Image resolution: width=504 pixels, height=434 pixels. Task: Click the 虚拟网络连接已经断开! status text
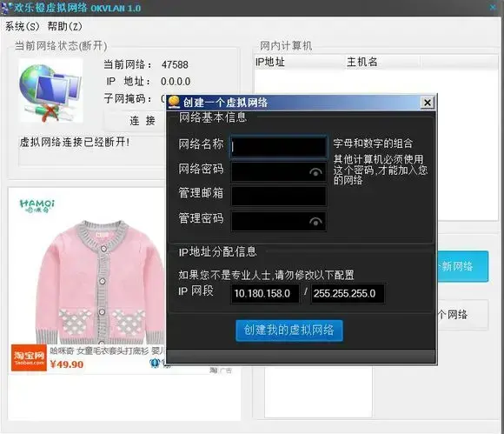click(75, 142)
